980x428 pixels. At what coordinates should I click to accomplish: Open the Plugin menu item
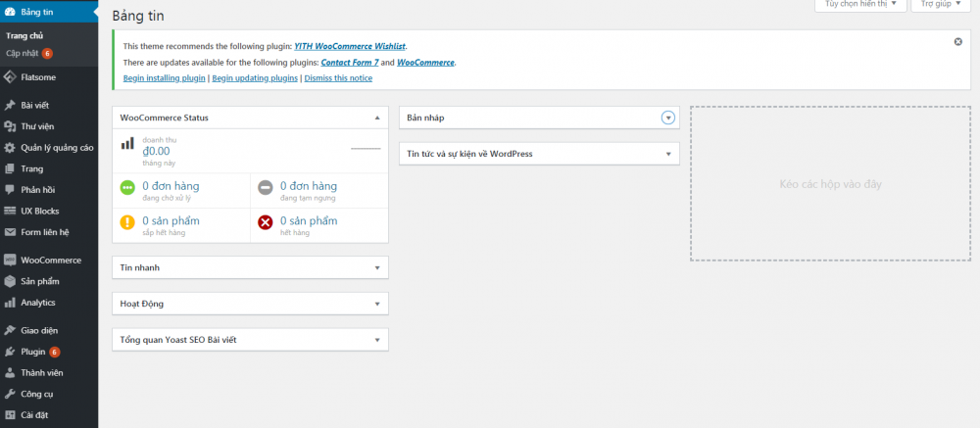33,352
